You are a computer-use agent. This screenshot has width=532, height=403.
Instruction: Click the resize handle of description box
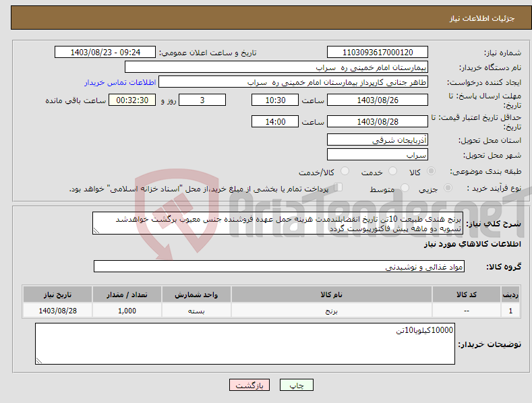[96, 230]
